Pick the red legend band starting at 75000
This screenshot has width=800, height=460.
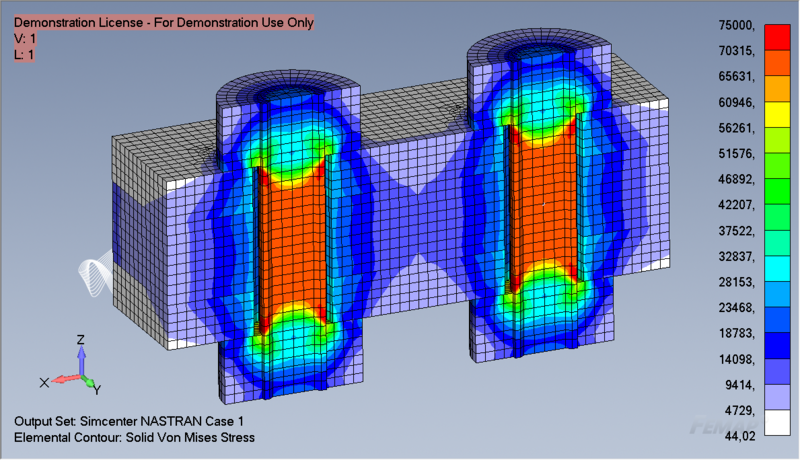(x=777, y=37)
